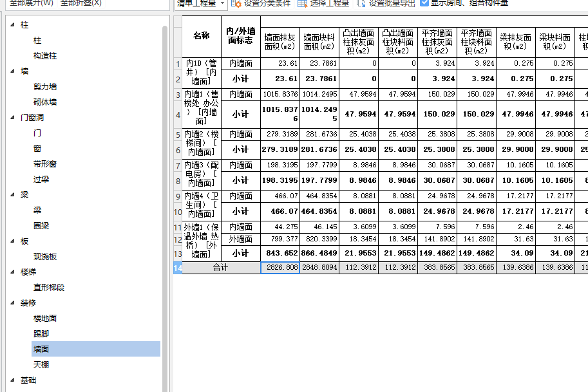
Task: Click total cell 2848.8094
Action: click(x=319, y=268)
